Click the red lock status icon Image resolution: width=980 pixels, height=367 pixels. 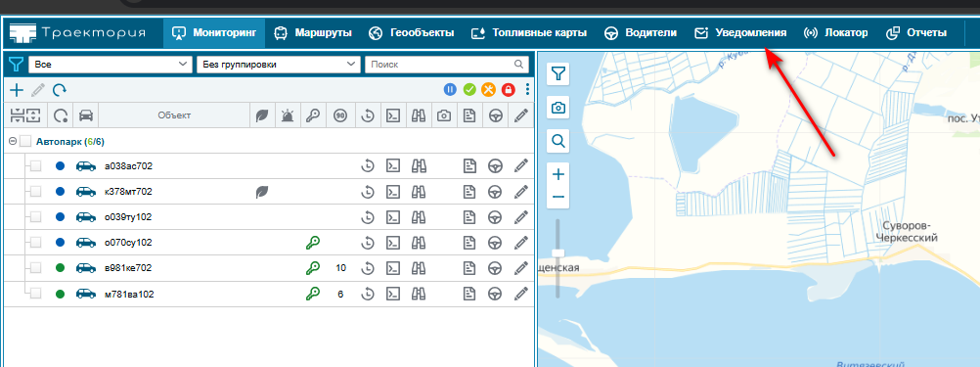pos(508,90)
